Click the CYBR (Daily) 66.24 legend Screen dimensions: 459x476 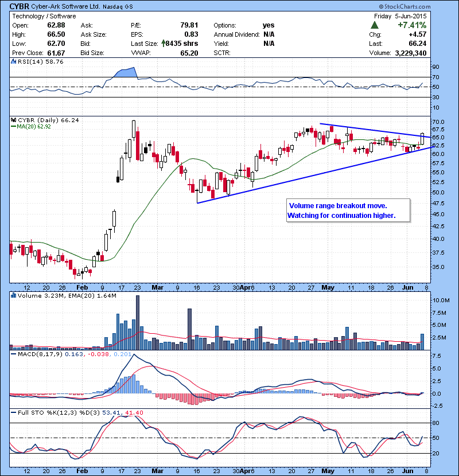point(48,120)
